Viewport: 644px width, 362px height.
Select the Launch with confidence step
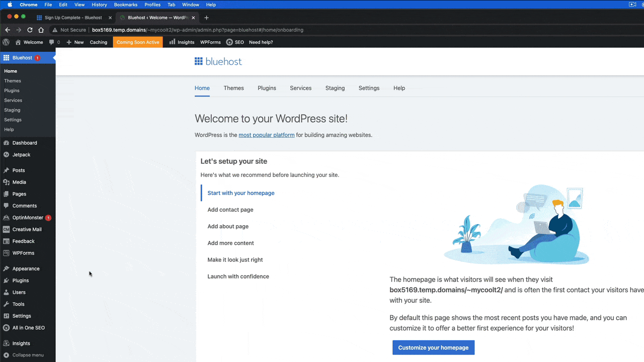[238, 277]
